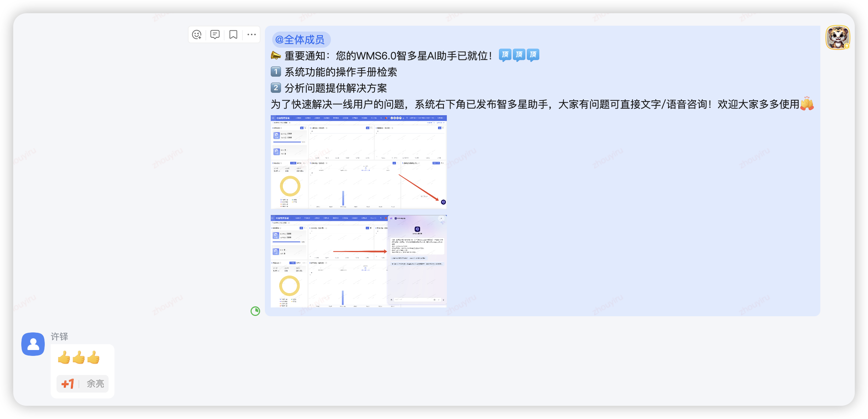The height and width of the screenshot is (419, 868).
Task: Reply in thread via comment icon
Action: pos(215,34)
